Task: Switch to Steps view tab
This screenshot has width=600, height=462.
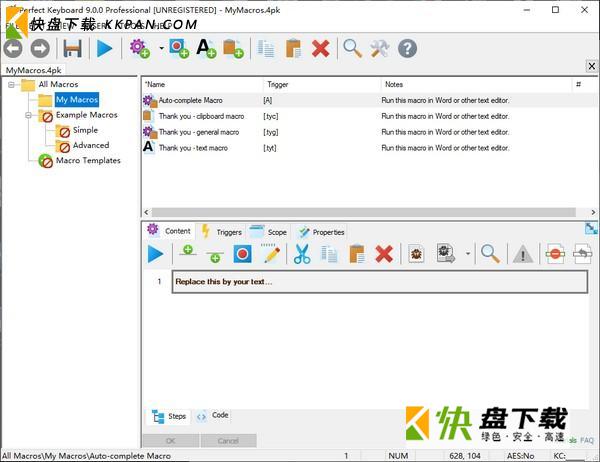Action: (169, 416)
